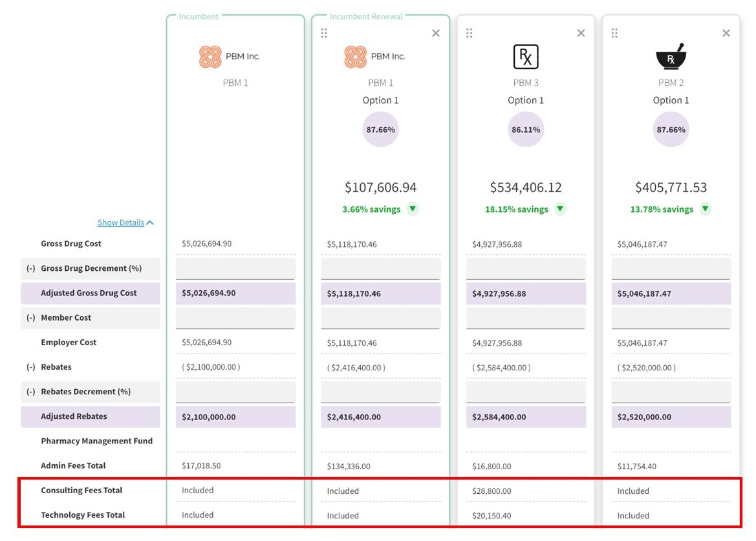Remove the PBM 3 column
756x541 pixels.
(x=580, y=32)
